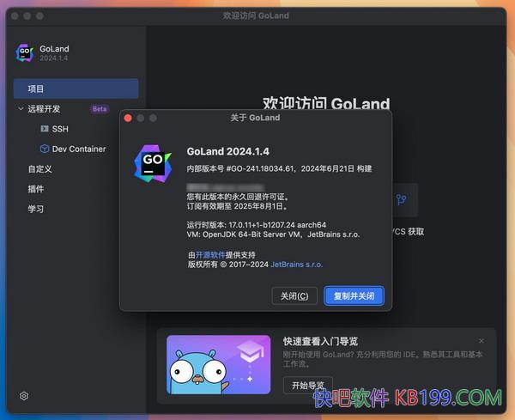Click the VCS branch icon above VCS 获取
515x420 pixels.
click(401, 200)
